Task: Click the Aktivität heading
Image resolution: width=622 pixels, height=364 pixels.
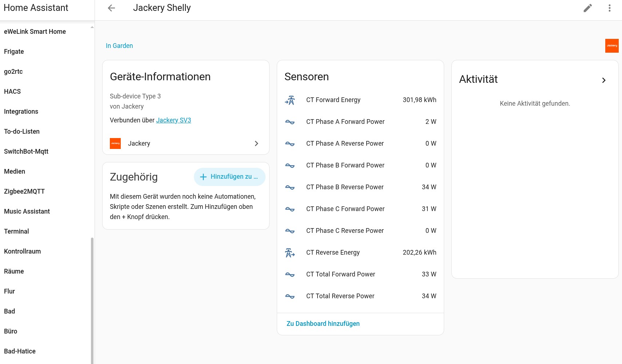Action: tap(478, 79)
